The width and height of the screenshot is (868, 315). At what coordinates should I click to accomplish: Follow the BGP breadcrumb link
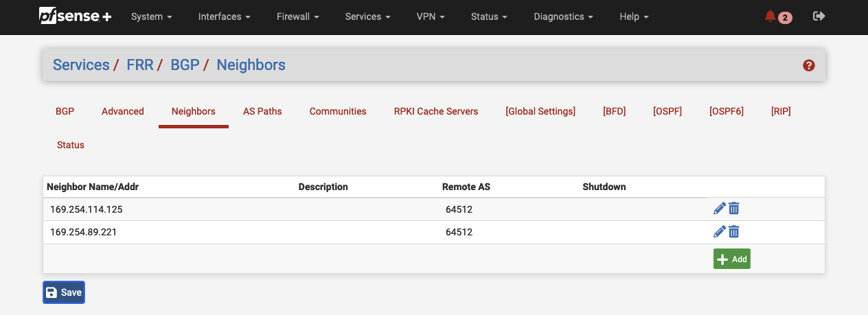(x=184, y=65)
